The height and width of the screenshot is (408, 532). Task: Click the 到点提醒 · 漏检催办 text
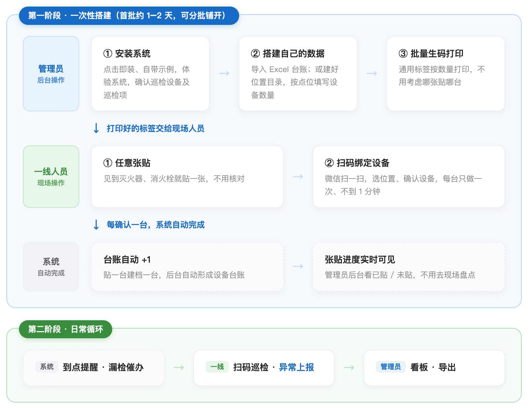pyautogui.click(x=103, y=367)
